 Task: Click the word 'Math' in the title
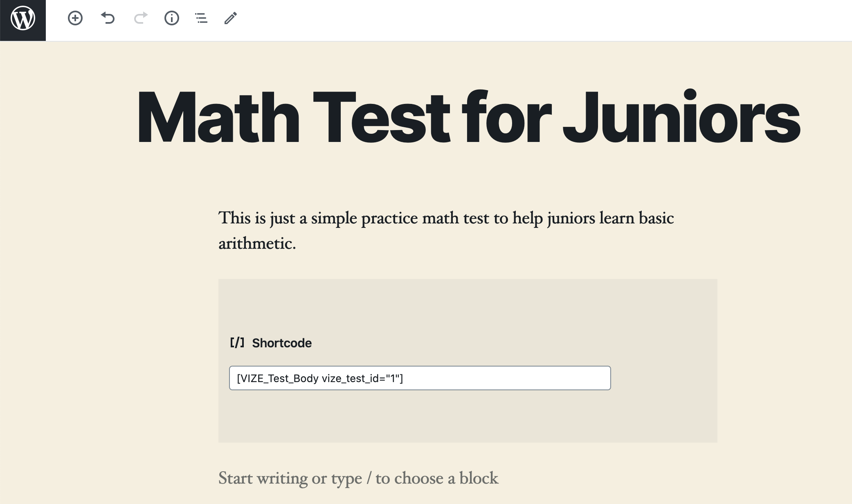click(x=218, y=118)
